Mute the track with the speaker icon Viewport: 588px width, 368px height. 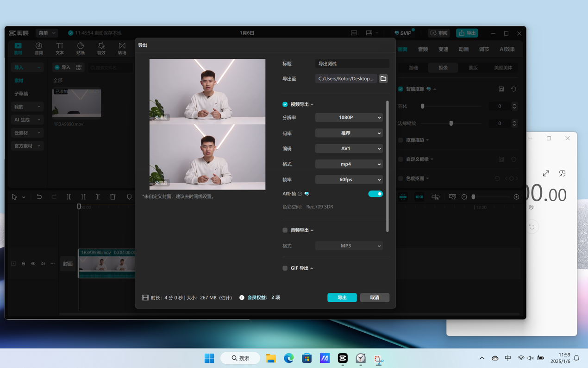(x=43, y=264)
